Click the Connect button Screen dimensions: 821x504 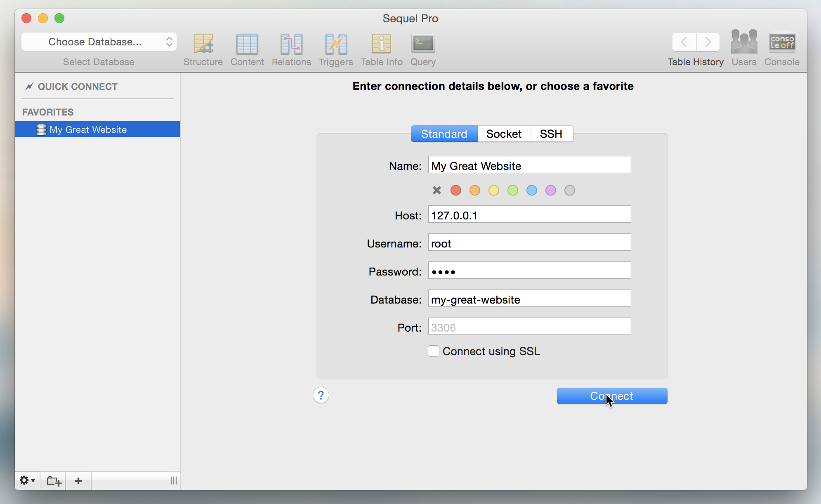coord(611,396)
